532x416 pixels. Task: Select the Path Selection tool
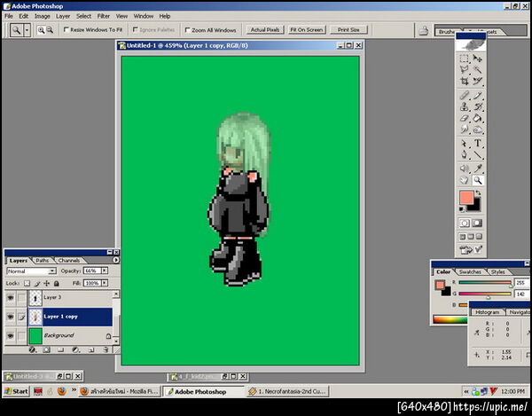pyautogui.click(x=464, y=144)
